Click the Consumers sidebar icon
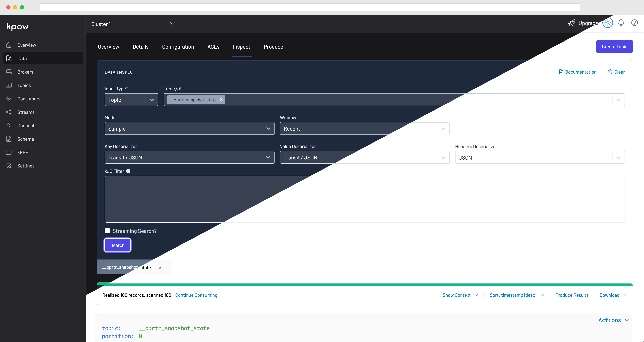Viewport: 644px width, 342px height. [x=9, y=98]
